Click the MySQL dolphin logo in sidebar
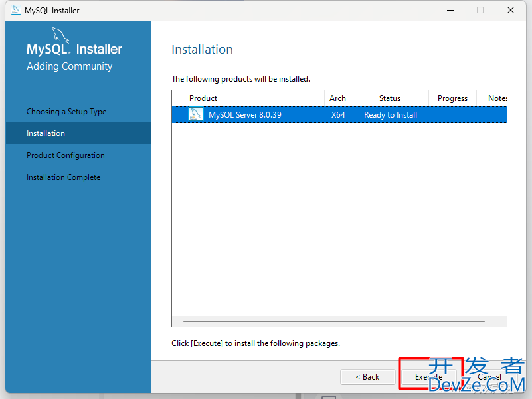This screenshot has height=399, width=532. (x=60, y=35)
